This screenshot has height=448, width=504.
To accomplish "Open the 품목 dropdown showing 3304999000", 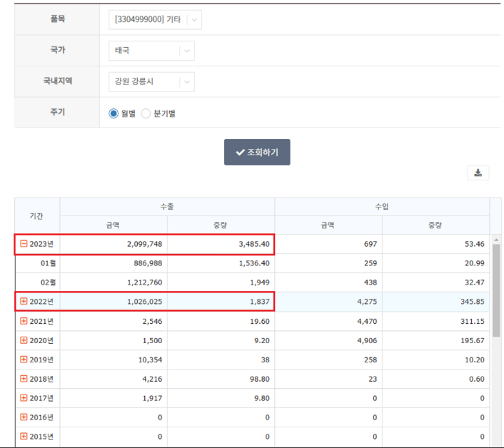I will point(156,20).
